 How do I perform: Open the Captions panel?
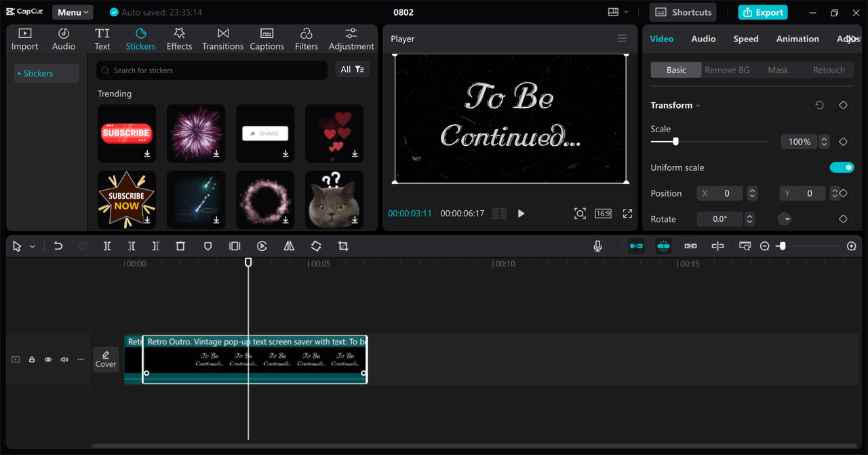pyautogui.click(x=267, y=39)
